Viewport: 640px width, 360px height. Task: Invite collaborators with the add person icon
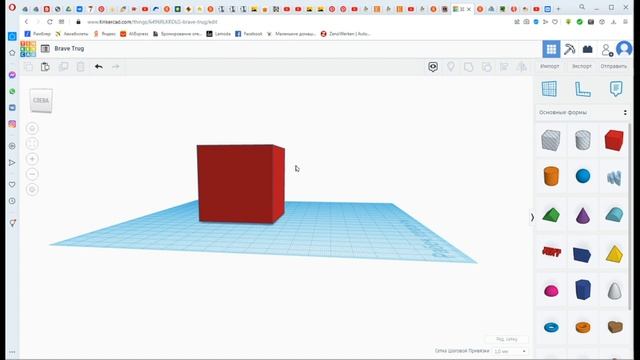point(607,50)
